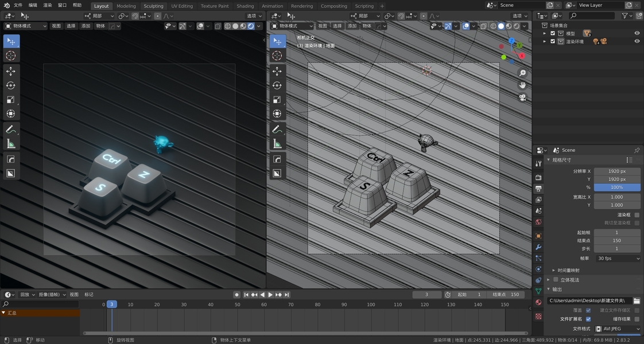The width and height of the screenshot is (644, 344).
Task: Open the Tool properties tab
Action: click(538, 163)
